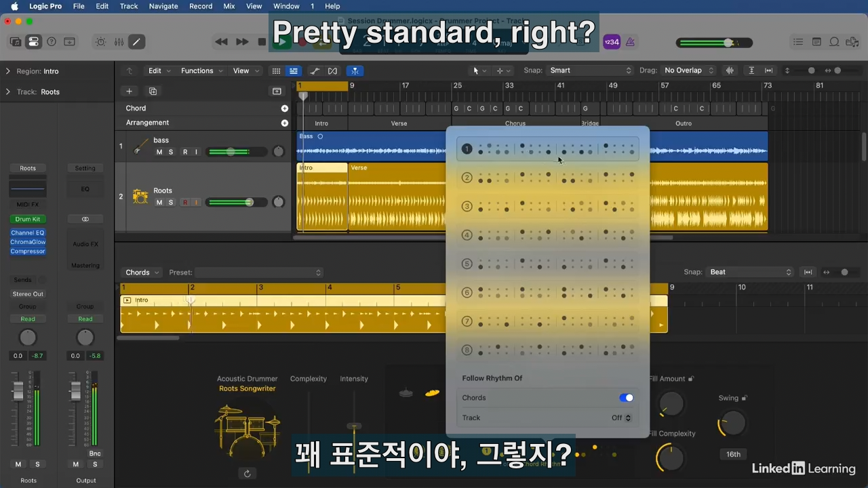This screenshot has width=868, height=488.
Task: Click the Toolbar download-tray icon
Action: (x=69, y=42)
